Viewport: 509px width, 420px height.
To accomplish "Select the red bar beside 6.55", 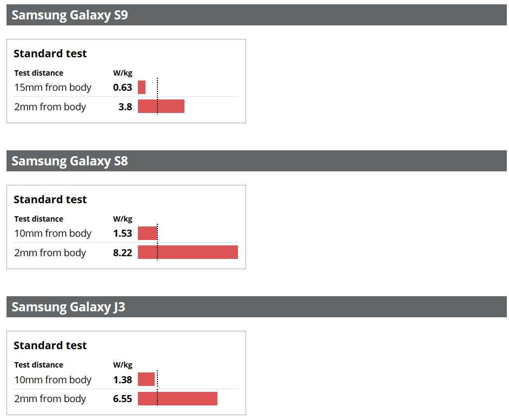I will coord(177,399).
